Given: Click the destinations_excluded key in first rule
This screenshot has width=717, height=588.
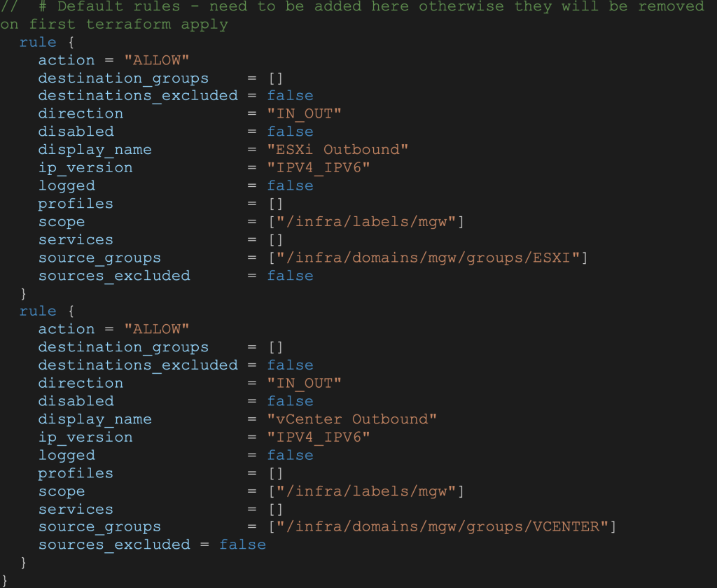Looking at the screenshot, I should click(138, 96).
